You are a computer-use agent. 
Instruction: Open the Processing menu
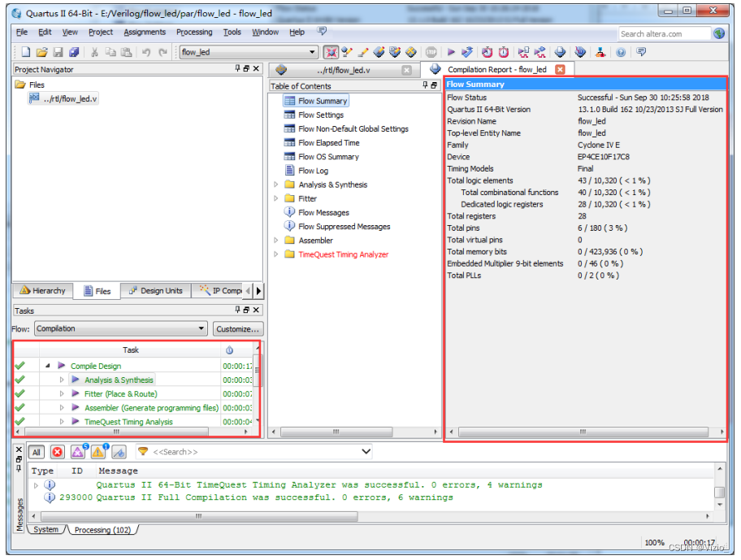pyautogui.click(x=194, y=33)
